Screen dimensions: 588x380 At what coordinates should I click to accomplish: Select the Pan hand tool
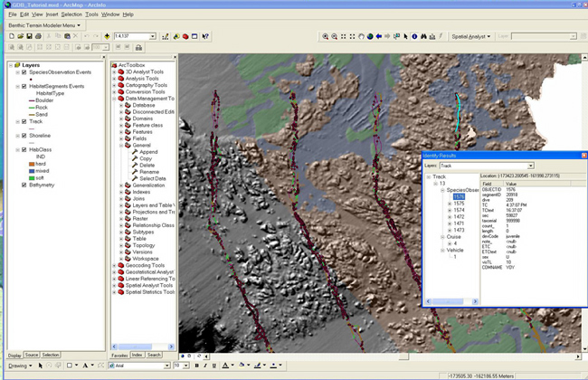point(361,36)
